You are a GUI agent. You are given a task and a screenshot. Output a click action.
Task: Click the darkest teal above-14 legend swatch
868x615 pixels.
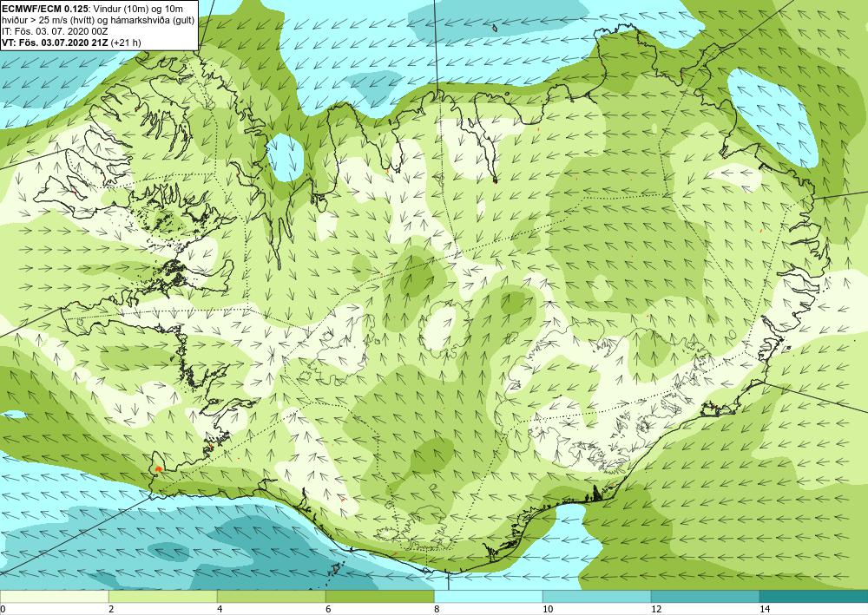pos(814,596)
